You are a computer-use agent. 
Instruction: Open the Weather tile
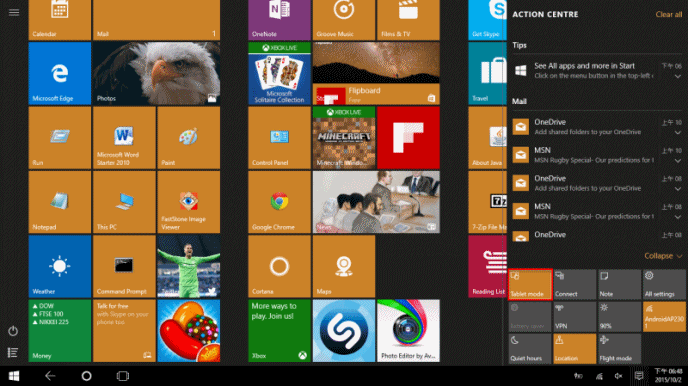click(x=60, y=266)
